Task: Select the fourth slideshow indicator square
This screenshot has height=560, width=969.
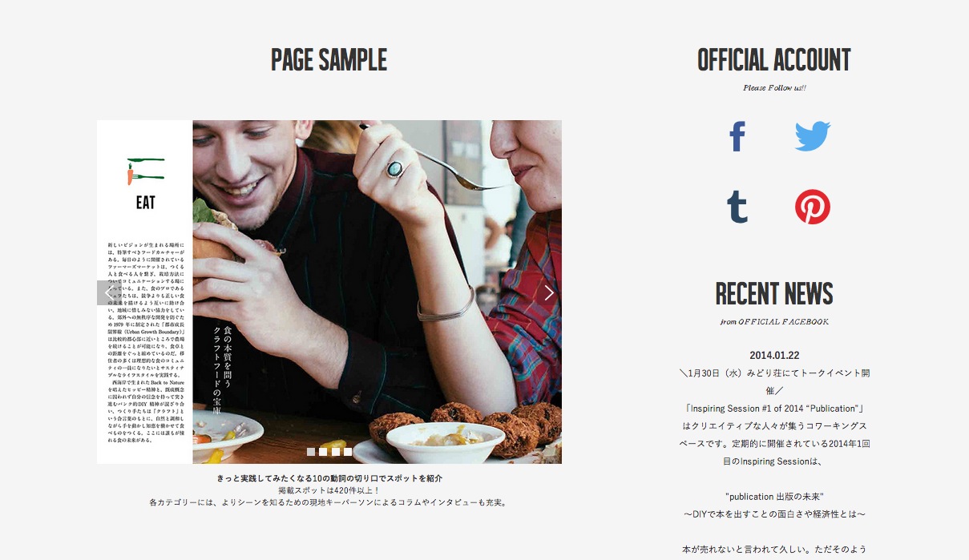Action: (348, 452)
